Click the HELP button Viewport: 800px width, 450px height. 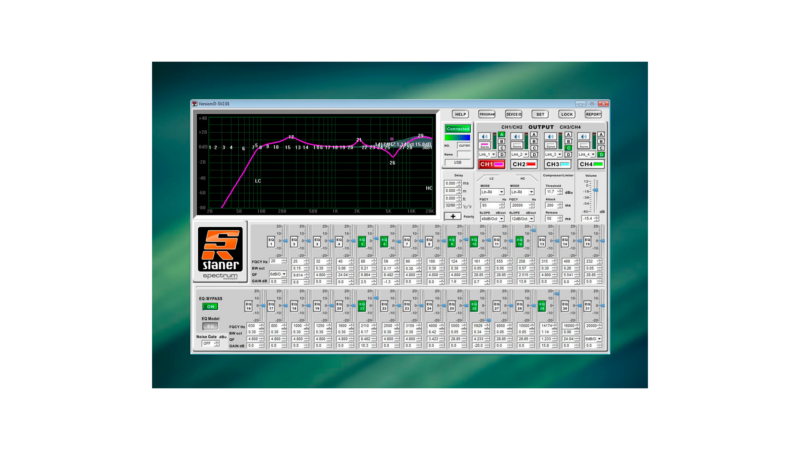(x=460, y=114)
